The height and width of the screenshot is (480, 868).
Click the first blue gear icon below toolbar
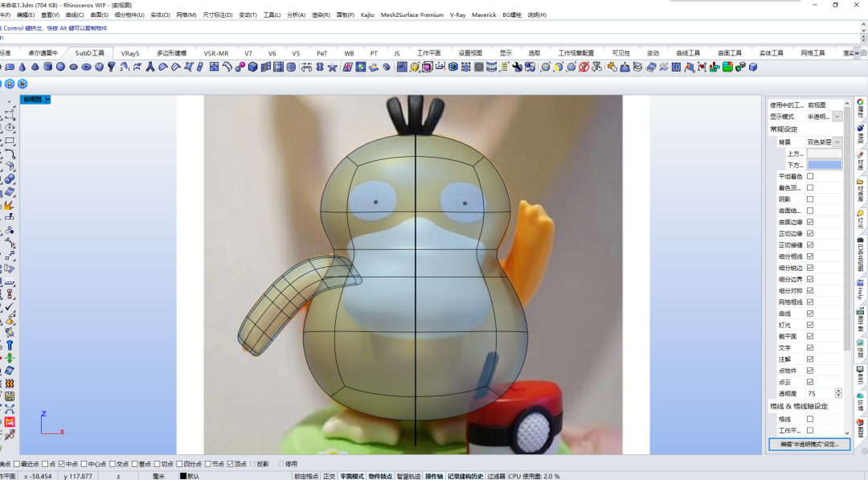(x=10, y=84)
